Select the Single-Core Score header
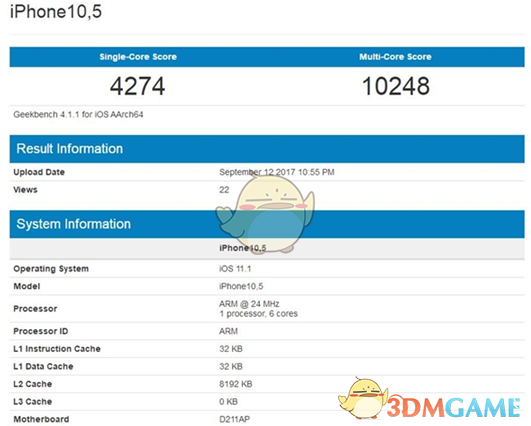 tap(138, 57)
